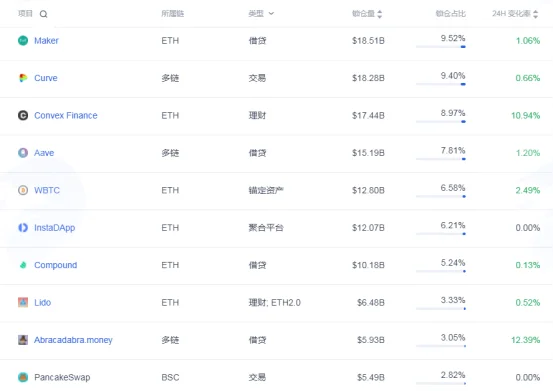Viewport: 554px width, 392px height.
Task: Click the PancakeSwap logo icon
Action: (x=23, y=377)
